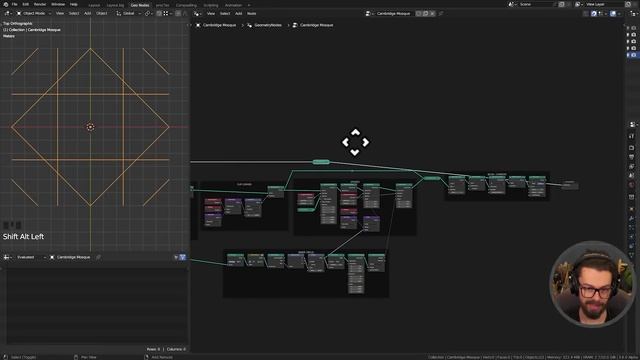Toggle the spreadsheet row filter icon
The image size is (640, 360).
[182, 257]
